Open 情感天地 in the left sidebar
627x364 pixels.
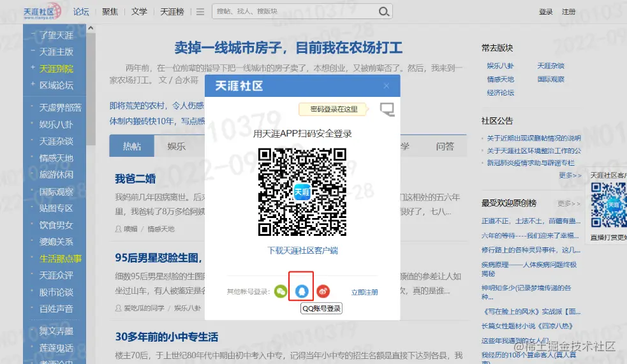pos(56,158)
